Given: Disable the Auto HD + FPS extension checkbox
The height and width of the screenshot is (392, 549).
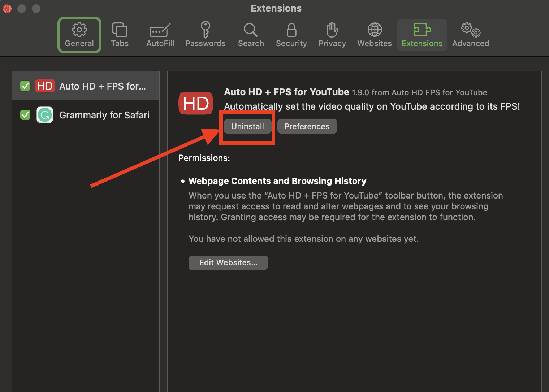Looking at the screenshot, I should (25, 86).
